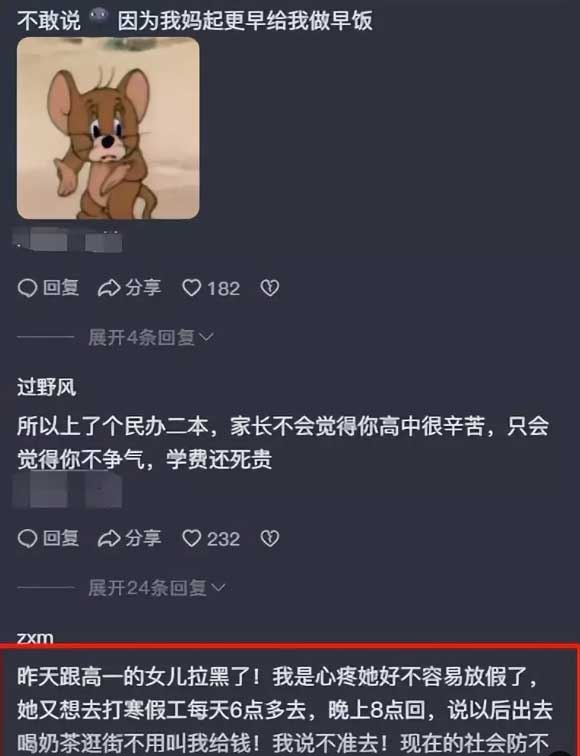580x756 pixels.
Task: Tap the broken heart under 过野风's comment
Action: (270, 538)
